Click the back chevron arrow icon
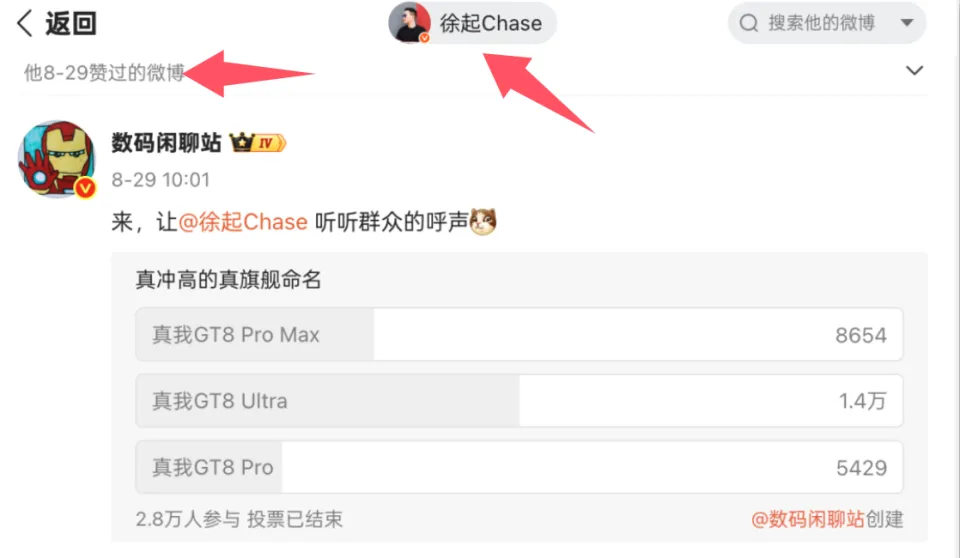Image resolution: width=960 pixels, height=558 pixels. point(24,23)
